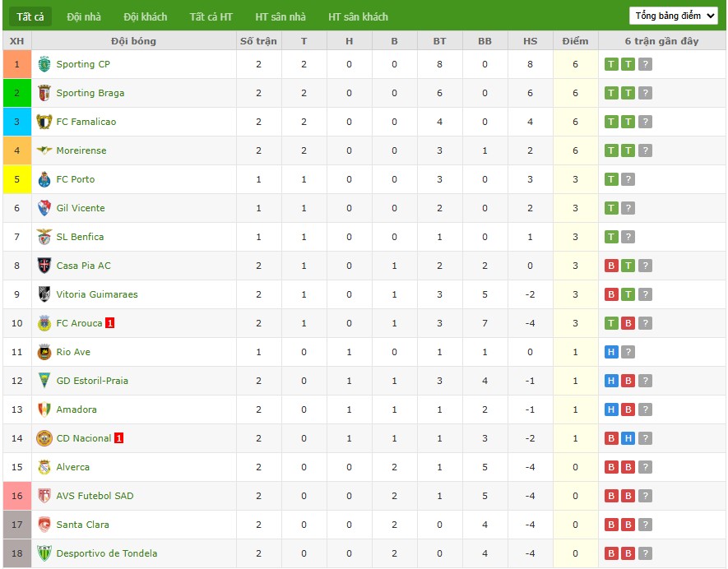Select the Gil Vicente crest

tap(44, 208)
